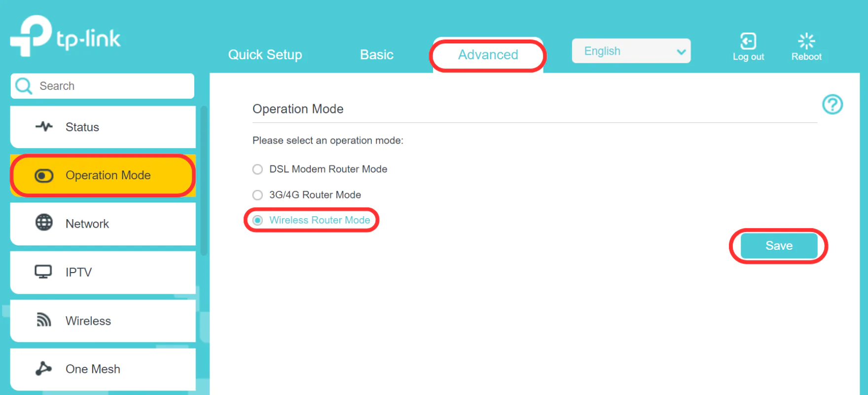Viewport: 868px width, 395px height.
Task: Click the One Mesh nodes icon
Action: point(43,368)
